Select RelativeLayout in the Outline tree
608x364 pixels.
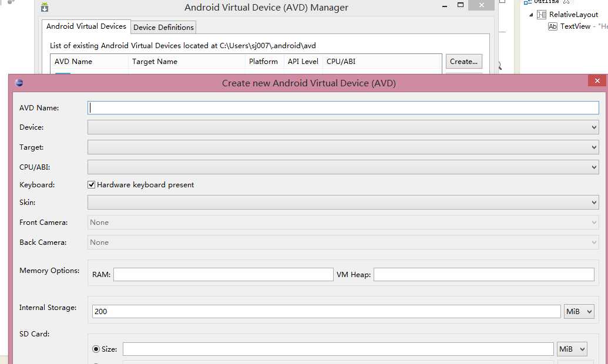(x=573, y=15)
